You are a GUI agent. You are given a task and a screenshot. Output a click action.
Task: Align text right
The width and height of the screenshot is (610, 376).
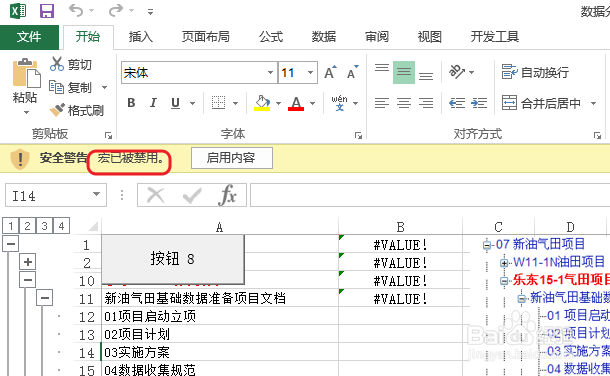click(426, 103)
